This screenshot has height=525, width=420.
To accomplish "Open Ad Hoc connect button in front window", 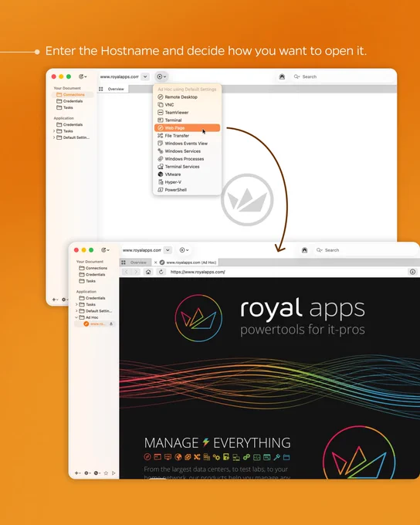I will tap(184, 250).
